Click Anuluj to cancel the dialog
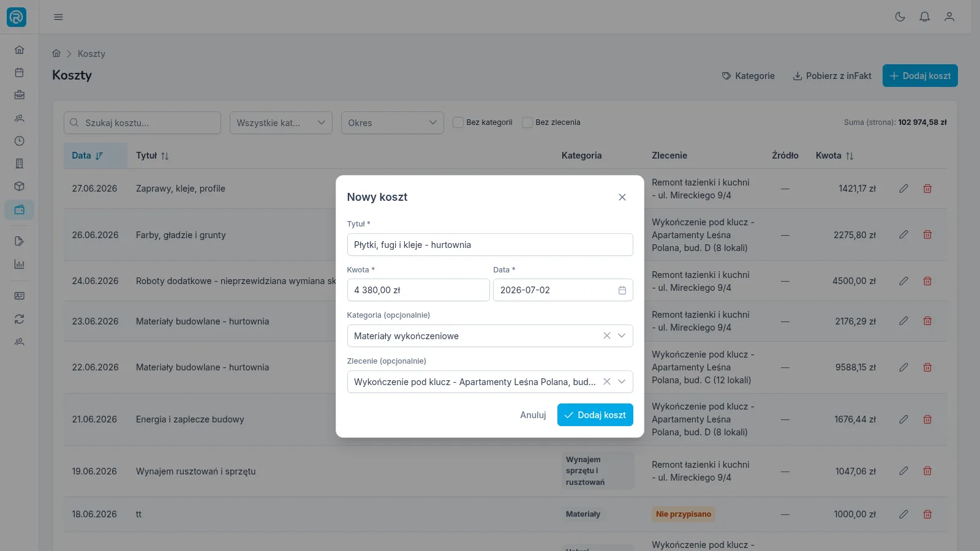This screenshot has height=551, width=980. point(533,414)
